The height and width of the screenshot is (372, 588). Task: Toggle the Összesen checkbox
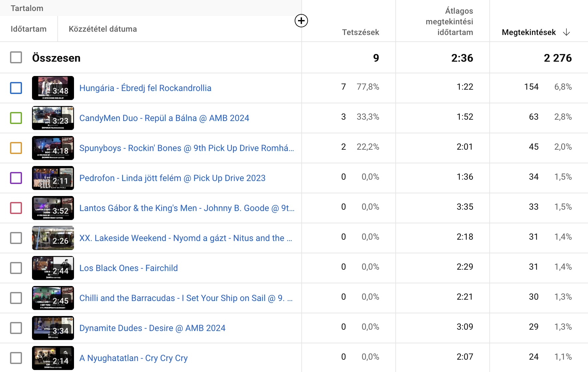[16, 58]
